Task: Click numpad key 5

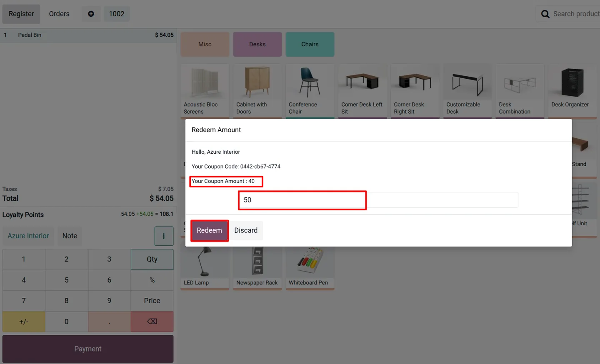Action: point(67,280)
